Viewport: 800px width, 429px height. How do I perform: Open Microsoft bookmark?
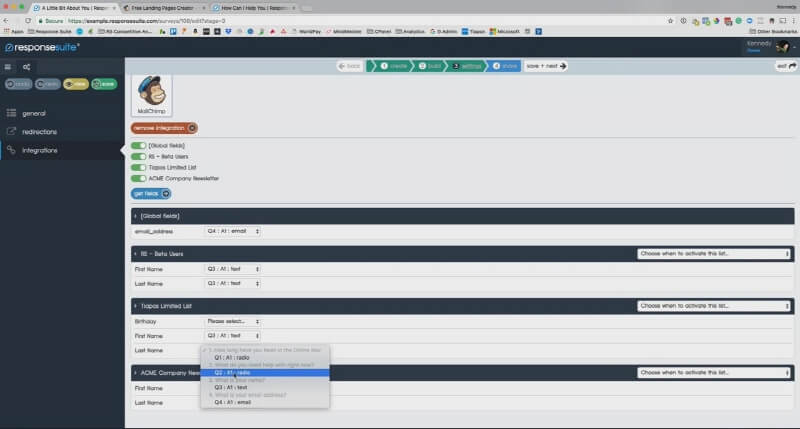click(x=504, y=32)
